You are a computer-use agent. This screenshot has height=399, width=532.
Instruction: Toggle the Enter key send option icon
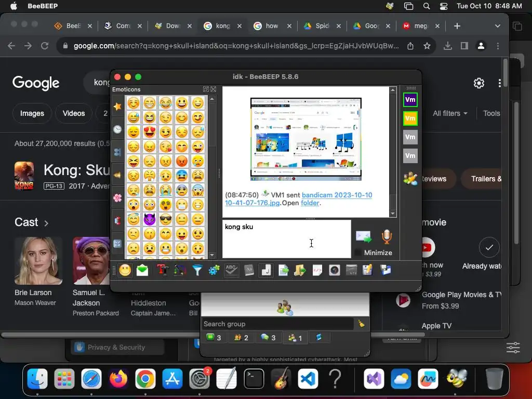(x=266, y=270)
